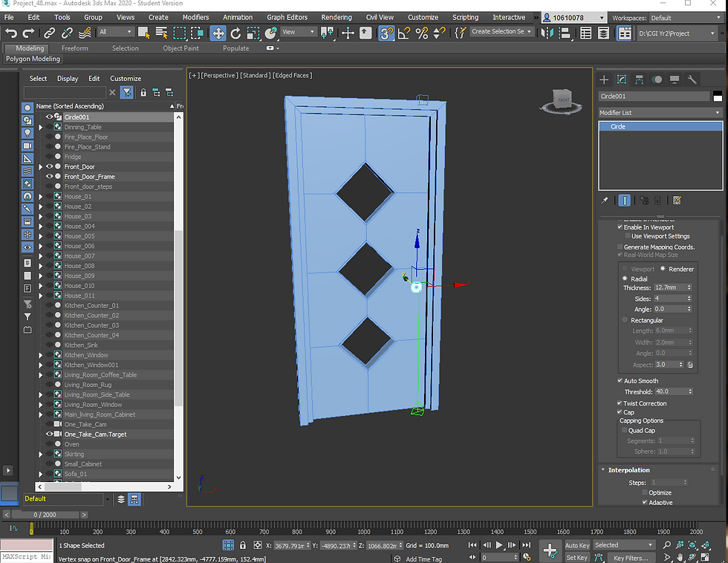Open the Graph Editors menu
Viewport: 728px width, 563px height.
click(287, 17)
